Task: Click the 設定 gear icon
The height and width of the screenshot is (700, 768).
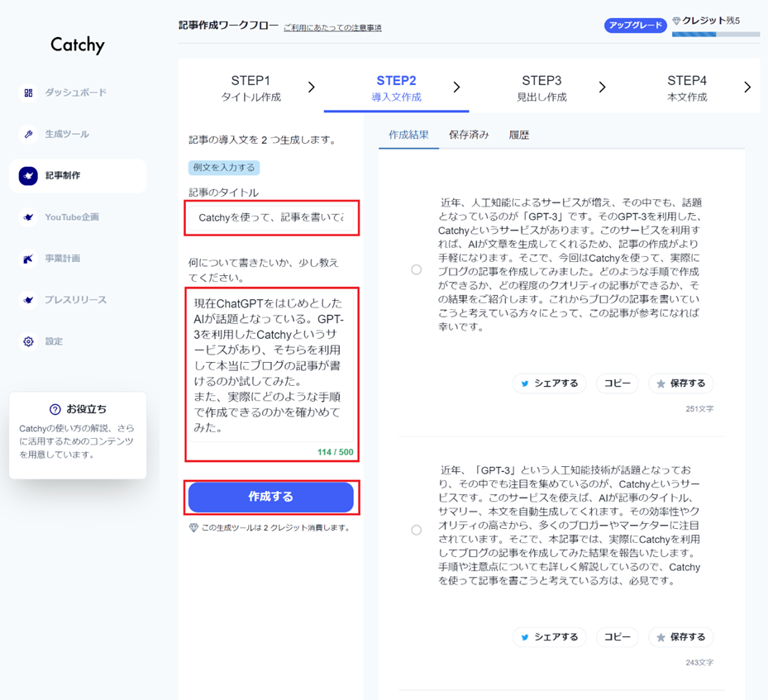Action: (28, 341)
